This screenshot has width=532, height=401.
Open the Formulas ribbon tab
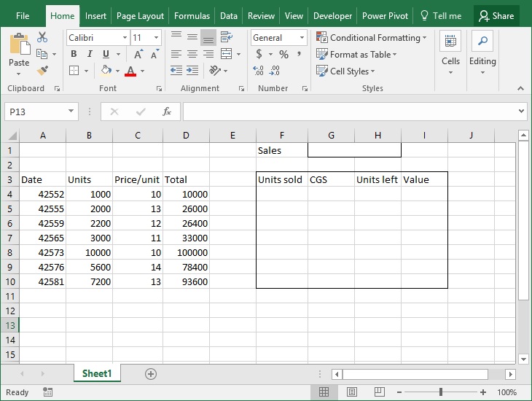[192, 15]
